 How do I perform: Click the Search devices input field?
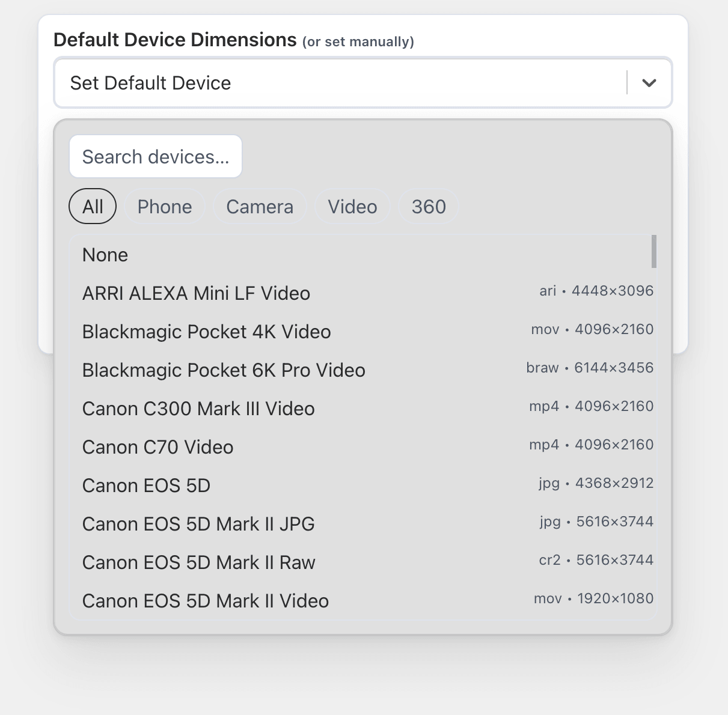click(x=156, y=156)
